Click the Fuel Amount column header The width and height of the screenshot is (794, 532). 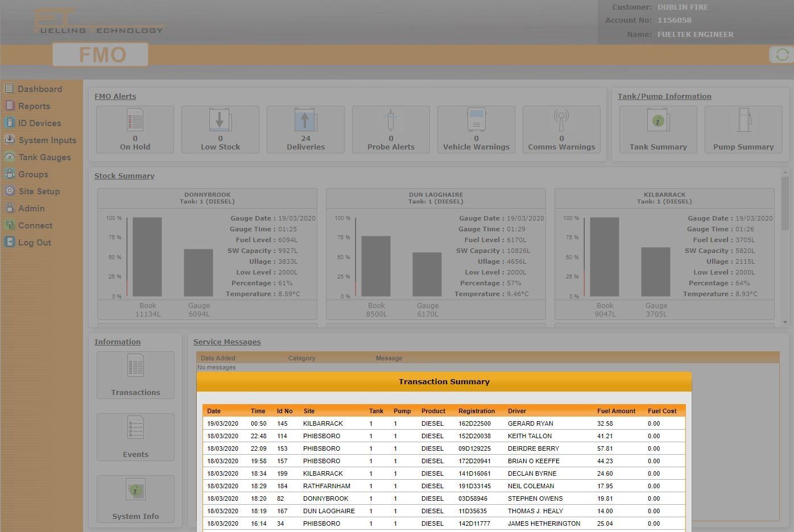[617, 411]
